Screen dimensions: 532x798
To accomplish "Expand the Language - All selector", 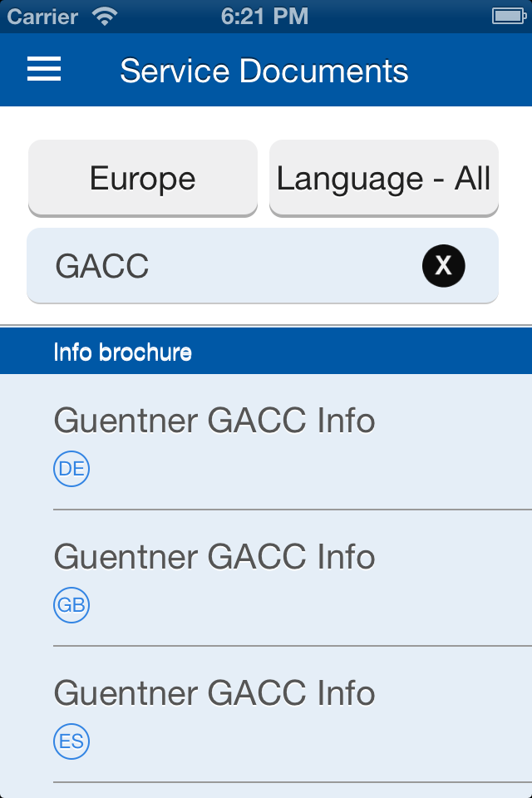I will tap(384, 178).
